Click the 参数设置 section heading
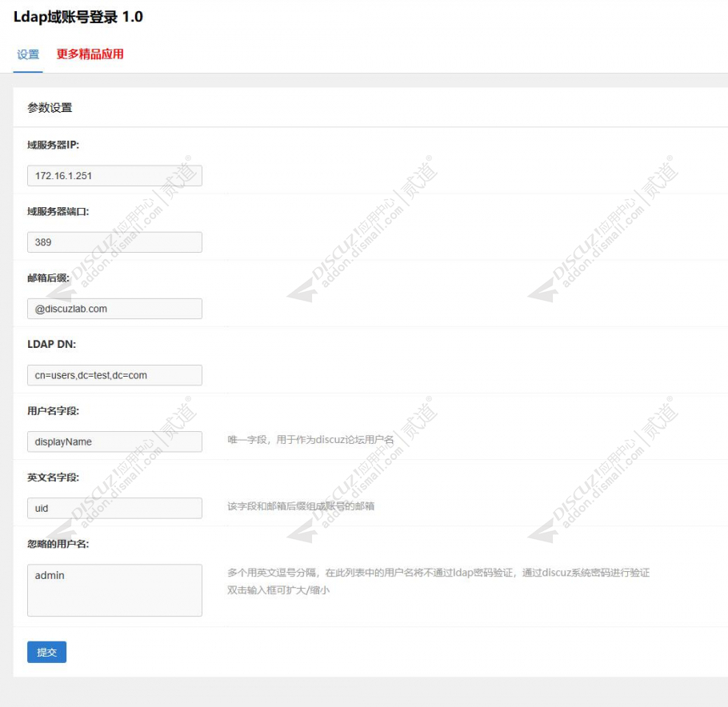The image size is (728, 707). [x=45, y=106]
